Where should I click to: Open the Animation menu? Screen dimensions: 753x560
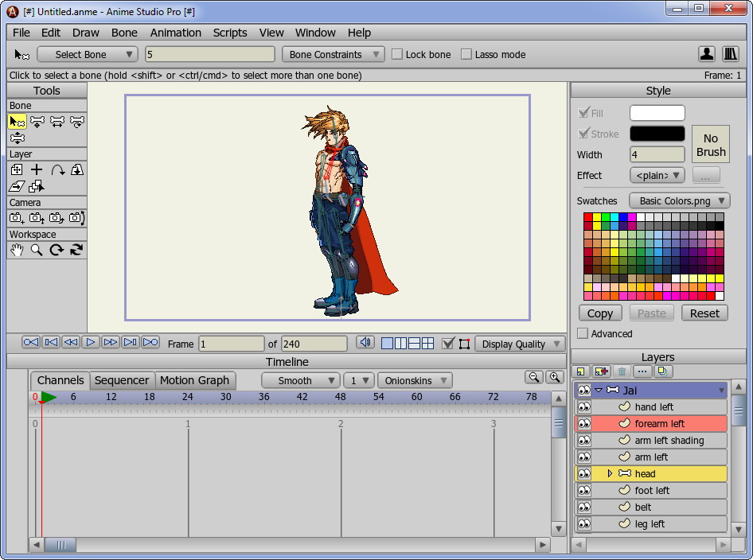175,33
